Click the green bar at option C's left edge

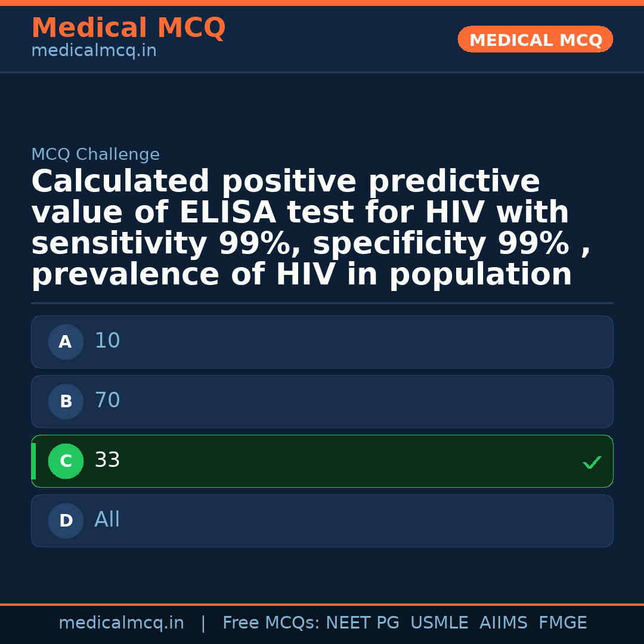pos(33,461)
